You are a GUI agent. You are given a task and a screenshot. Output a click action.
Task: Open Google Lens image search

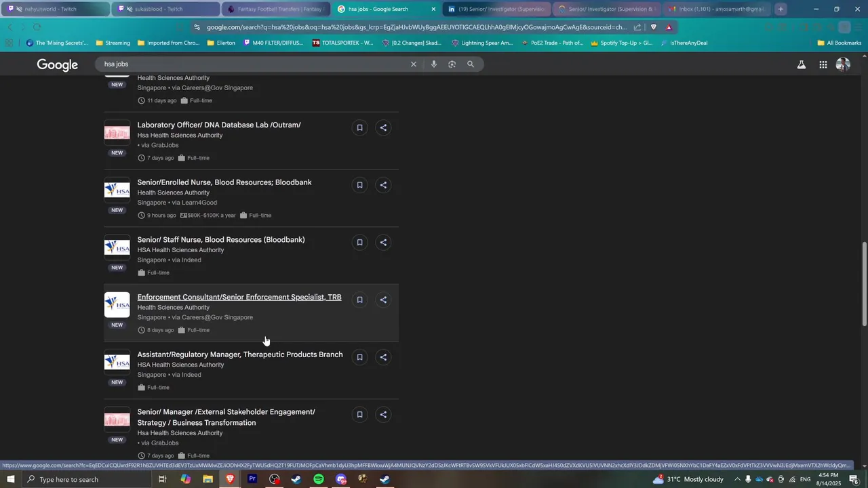452,64
